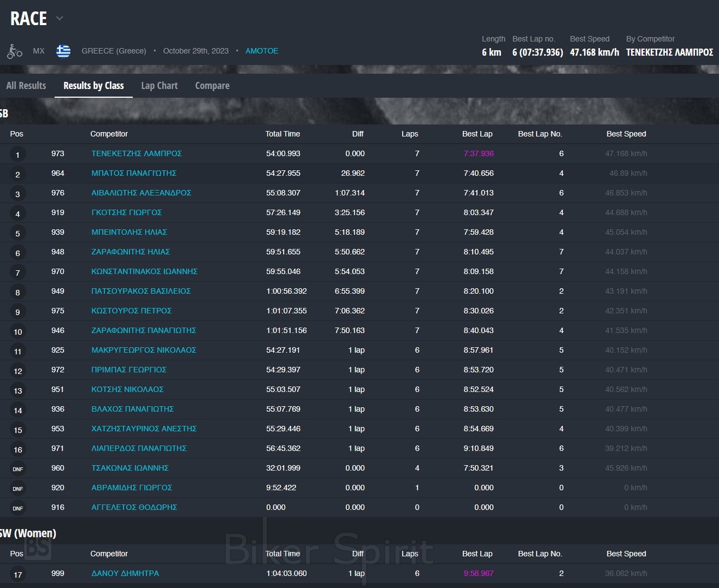
Task: Open the Lap Chart tab
Action: (159, 86)
